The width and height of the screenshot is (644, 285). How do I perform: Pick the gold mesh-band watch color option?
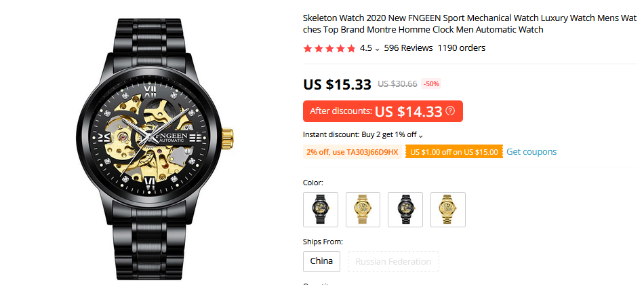pos(363,210)
